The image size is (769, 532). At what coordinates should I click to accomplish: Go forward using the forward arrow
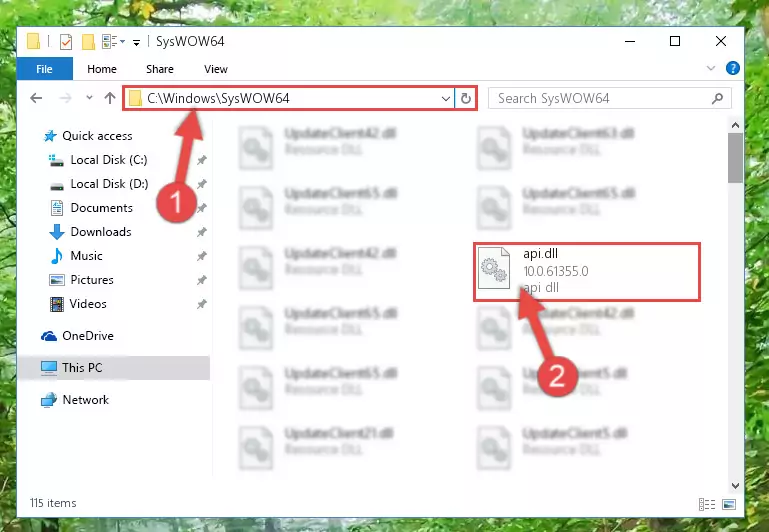tap(65, 98)
